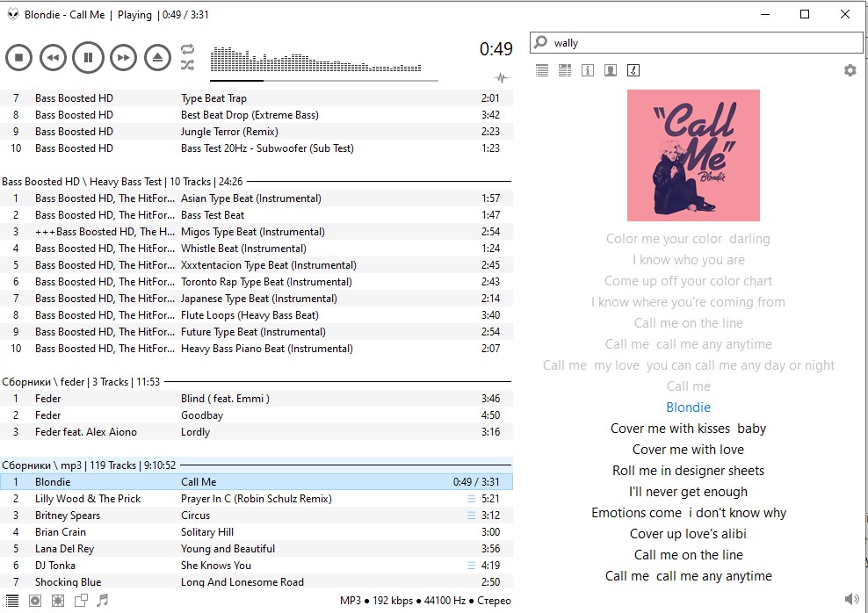Viewport: 868px width, 613px height.
Task: Select track "Bass Test 20Hz - Subwoofer (Sub Test)"
Action: tap(257, 148)
